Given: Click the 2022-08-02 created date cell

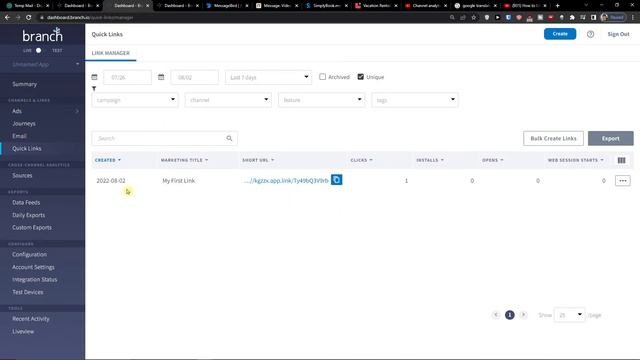Looking at the screenshot, I should (111, 180).
